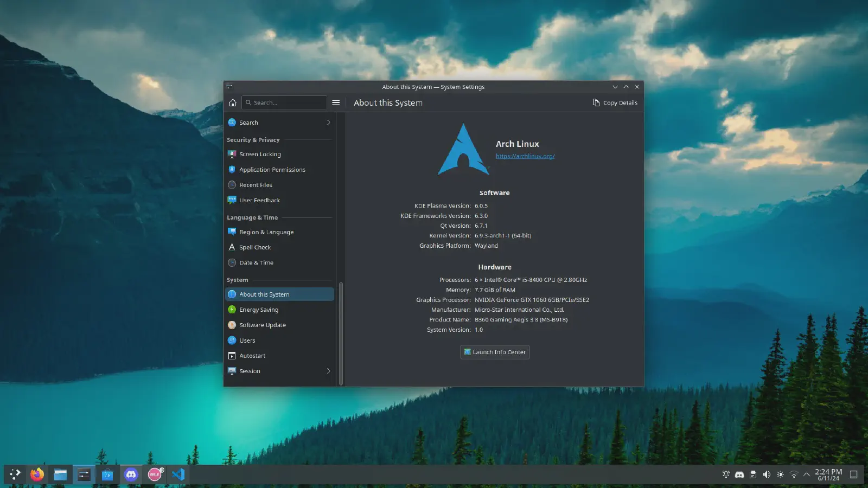Click the Qt Version value 6.7.1

tap(481, 226)
